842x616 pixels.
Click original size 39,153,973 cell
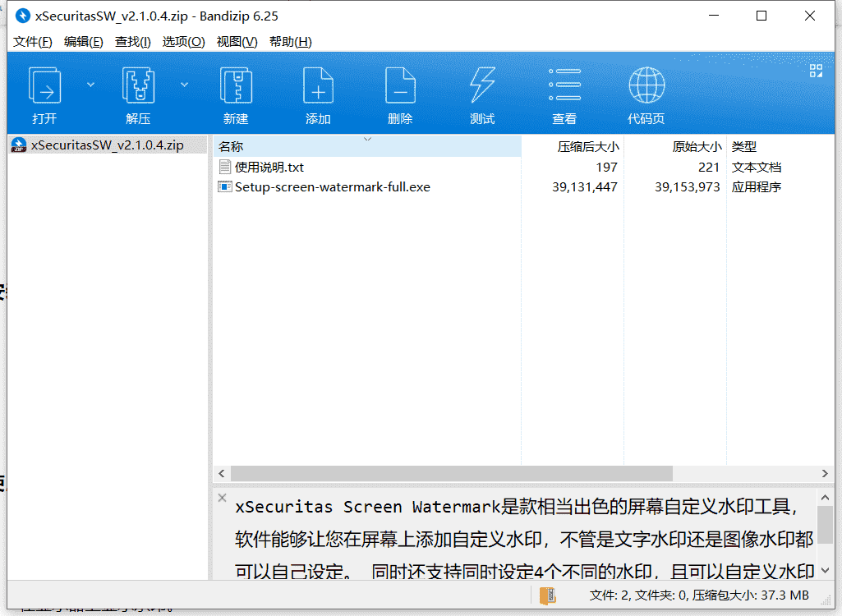click(688, 187)
